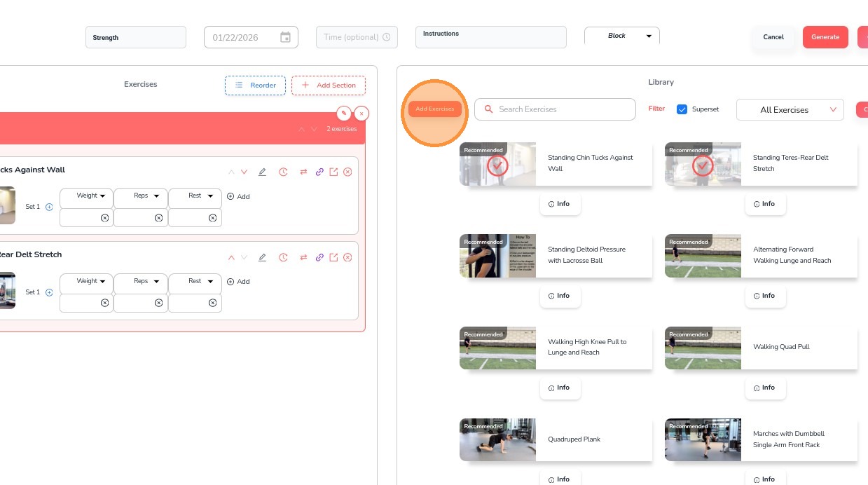
Task: Toggle the Superset checkbox
Action: [x=682, y=109]
